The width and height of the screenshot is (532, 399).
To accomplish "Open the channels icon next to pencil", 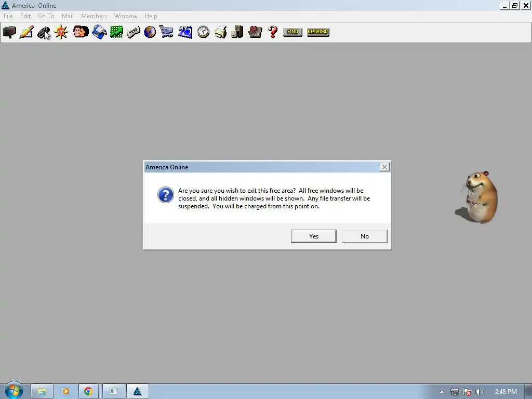I will pos(44,32).
